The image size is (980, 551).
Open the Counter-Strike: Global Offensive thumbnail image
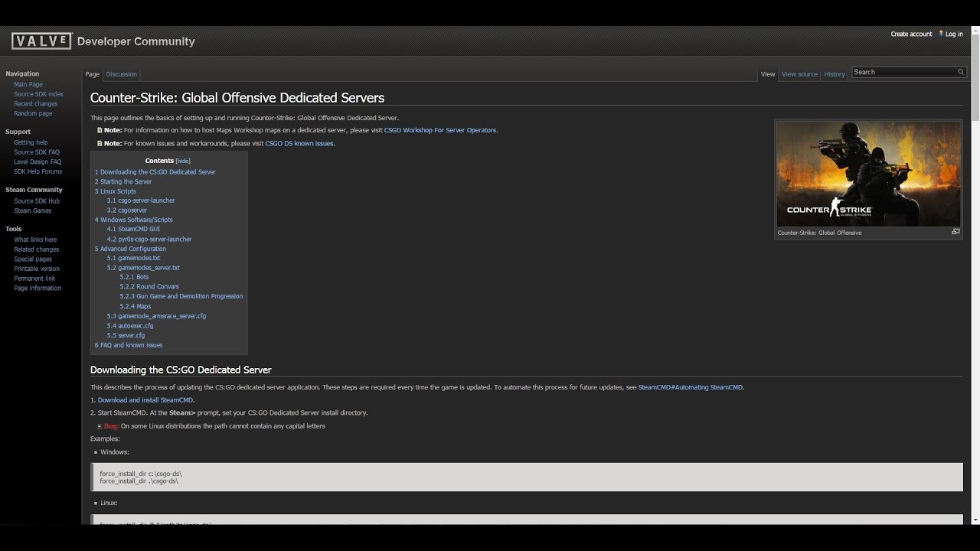click(x=868, y=174)
